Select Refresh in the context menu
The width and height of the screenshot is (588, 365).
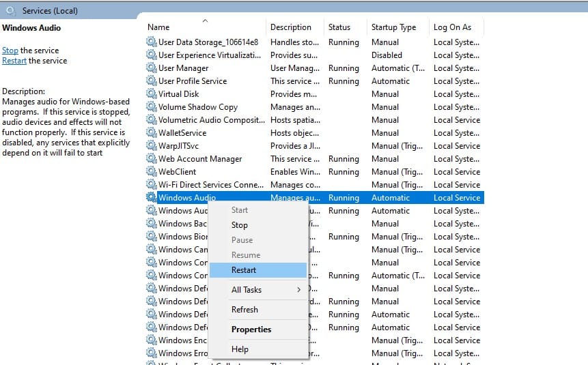[x=244, y=310]
